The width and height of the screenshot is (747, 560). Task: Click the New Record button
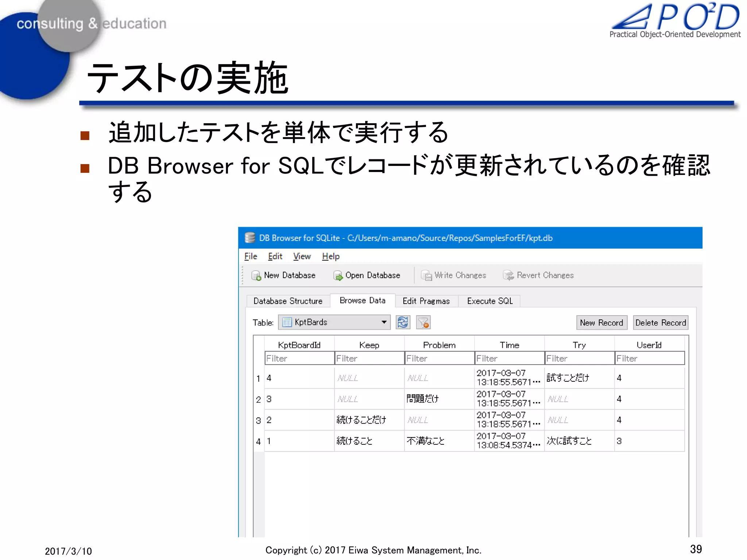601,323
